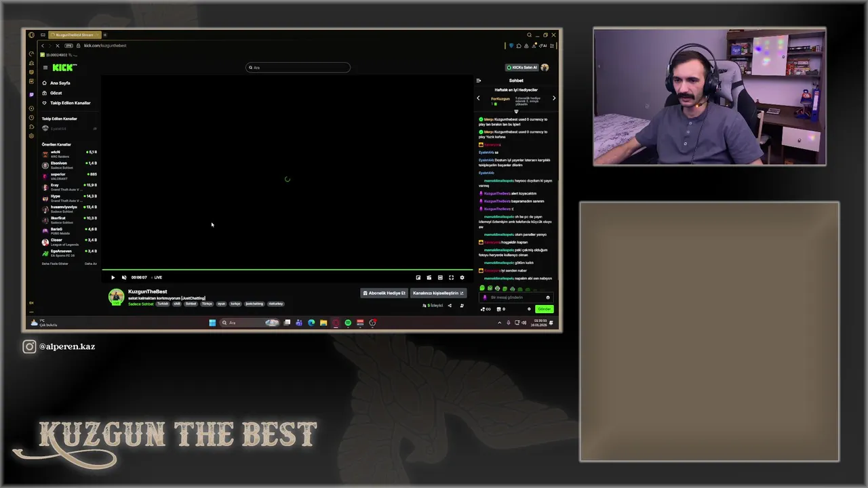Open Closer League of Legends channel
The width and height of the screenshot is (868, 488).
(x=69, y=242)
